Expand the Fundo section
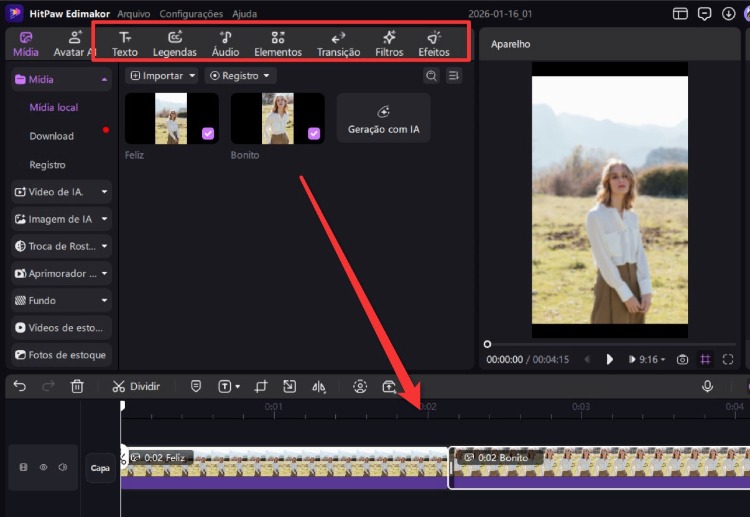The height and width of the screenshot is (517, 750). pyautogui.click(x=61, y=300)
